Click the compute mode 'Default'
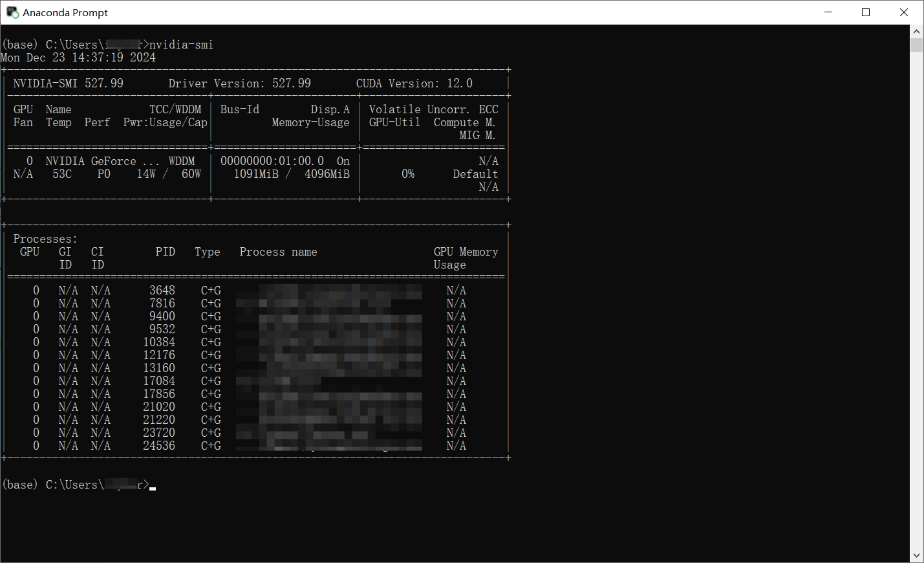 click(x=476, y=174)
